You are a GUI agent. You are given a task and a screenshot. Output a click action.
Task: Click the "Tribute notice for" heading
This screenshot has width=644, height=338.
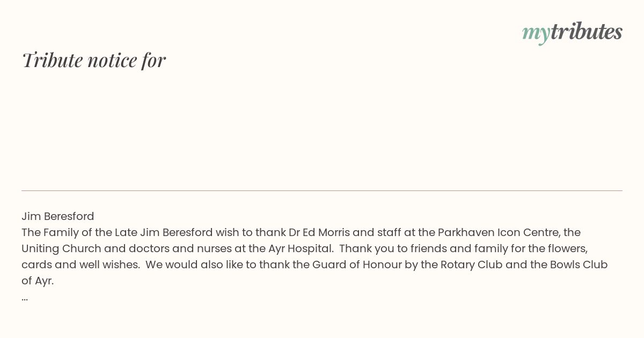click(94, 60)
